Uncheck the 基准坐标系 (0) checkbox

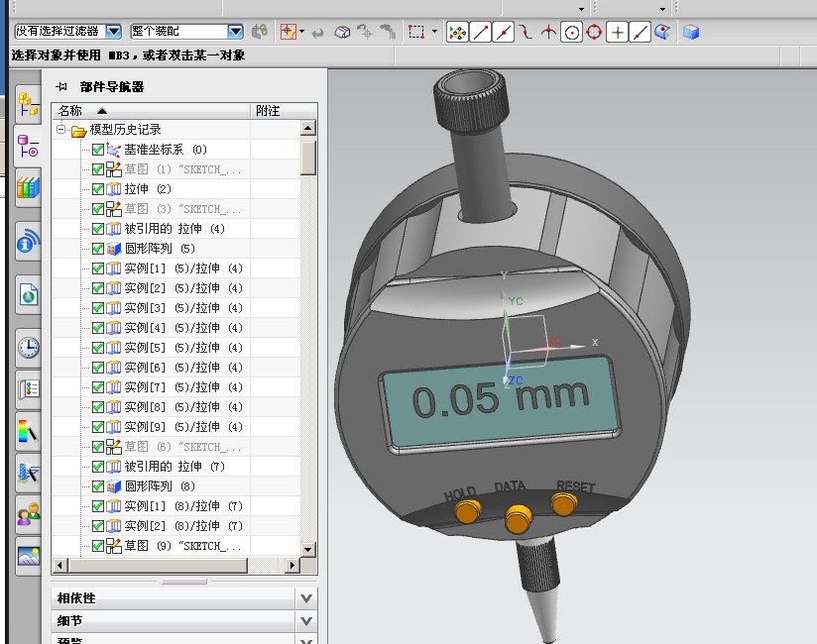[98, 150]
